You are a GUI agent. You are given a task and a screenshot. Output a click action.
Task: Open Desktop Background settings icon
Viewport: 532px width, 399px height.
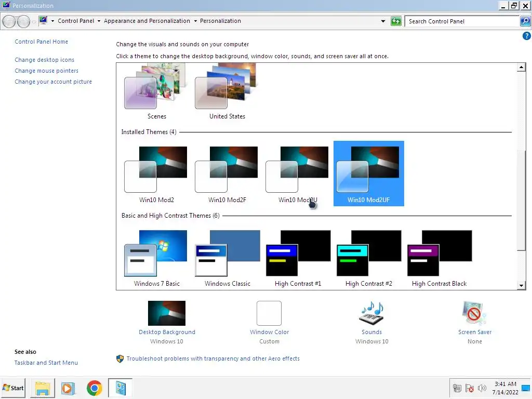167,313
